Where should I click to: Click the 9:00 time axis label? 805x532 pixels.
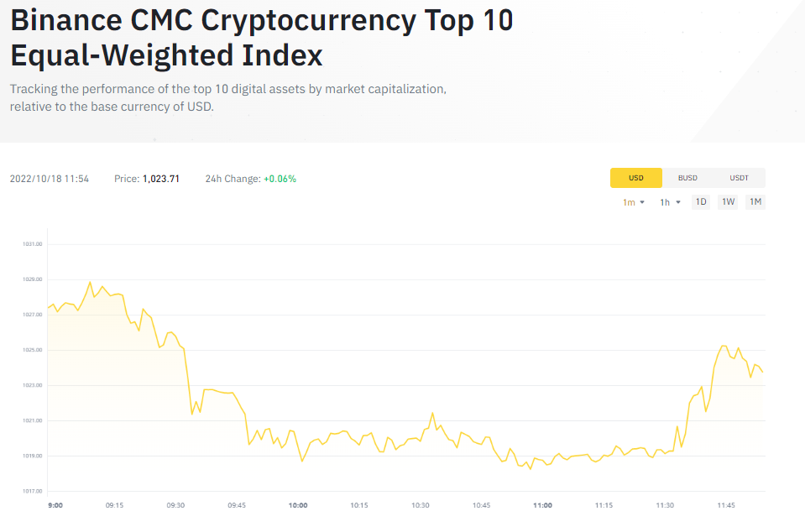pyautogui.click(x=54, y=505)
